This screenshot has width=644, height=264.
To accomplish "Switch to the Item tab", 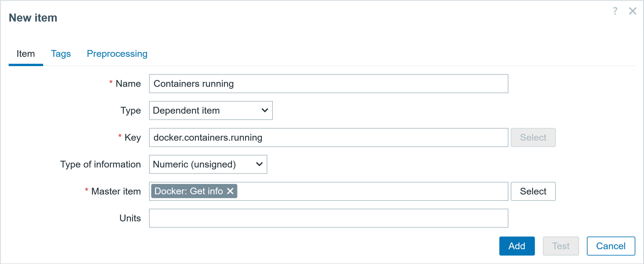I will point(26,54).
